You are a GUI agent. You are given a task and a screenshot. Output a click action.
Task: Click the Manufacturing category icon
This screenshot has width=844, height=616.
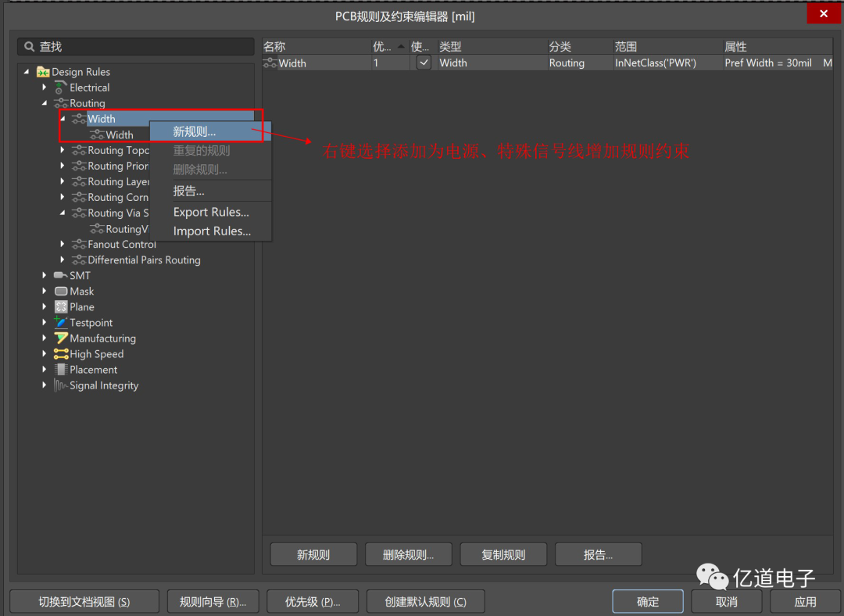click(61, 338)
